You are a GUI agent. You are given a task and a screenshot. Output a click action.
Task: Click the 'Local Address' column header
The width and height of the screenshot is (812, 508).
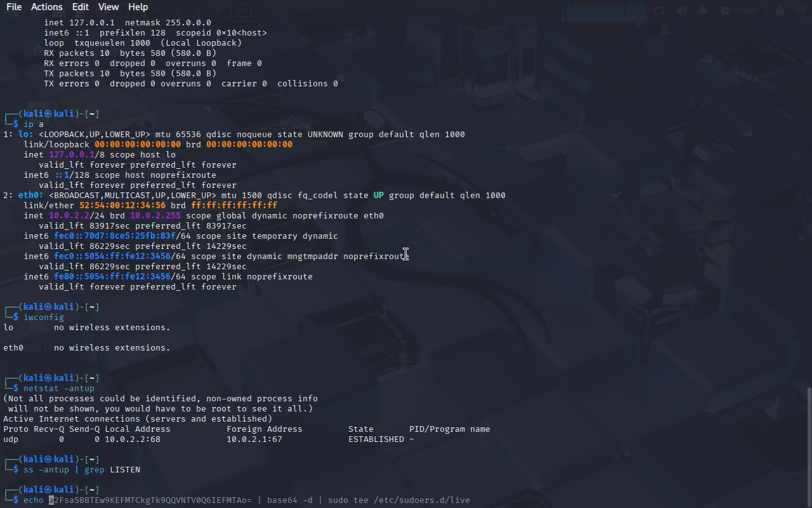(x=138, y=429)
